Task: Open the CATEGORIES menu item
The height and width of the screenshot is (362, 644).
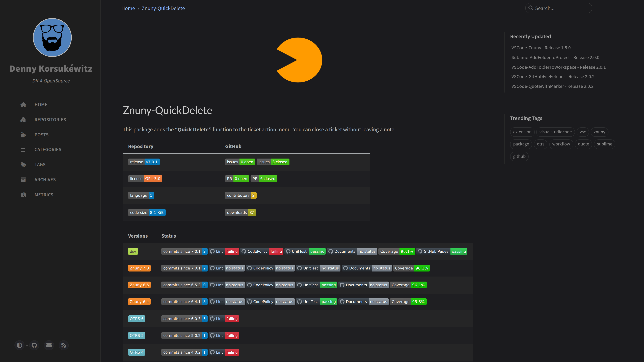Action: tap(48, 150)
